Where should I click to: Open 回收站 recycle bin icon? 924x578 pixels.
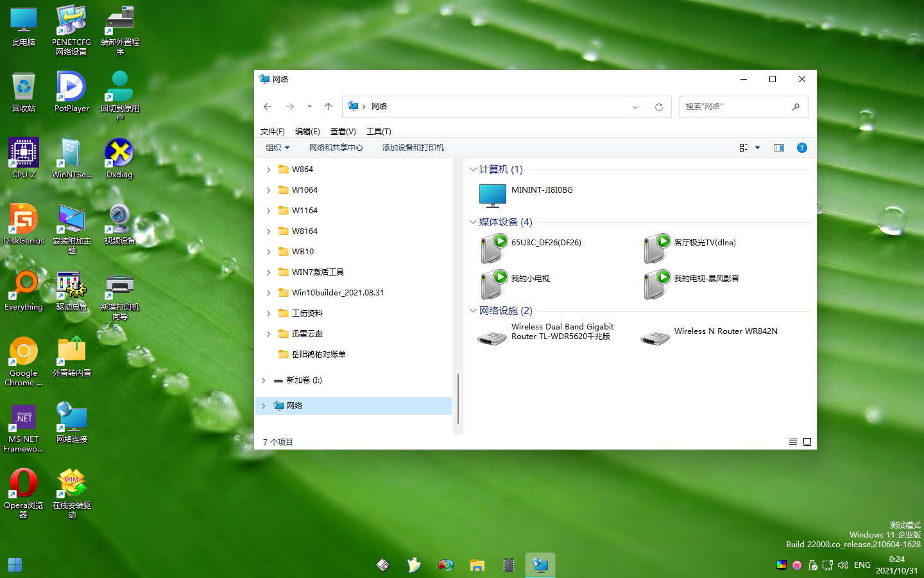coord(24,92)
